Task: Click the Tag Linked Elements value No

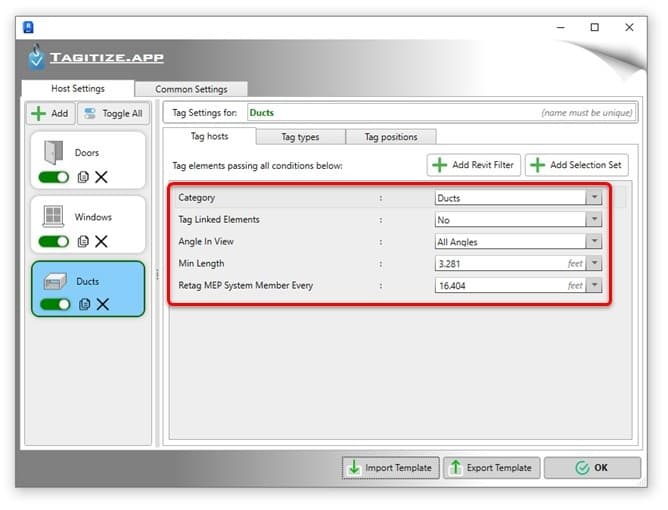Action: 443,220
